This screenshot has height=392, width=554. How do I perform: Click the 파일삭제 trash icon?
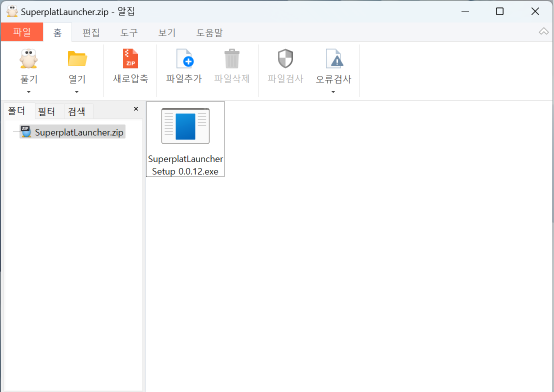[232, 59]
